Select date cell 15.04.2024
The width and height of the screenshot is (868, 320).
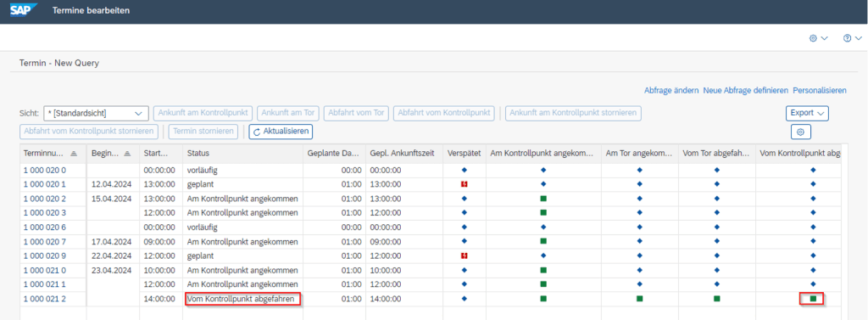(113, 198)
